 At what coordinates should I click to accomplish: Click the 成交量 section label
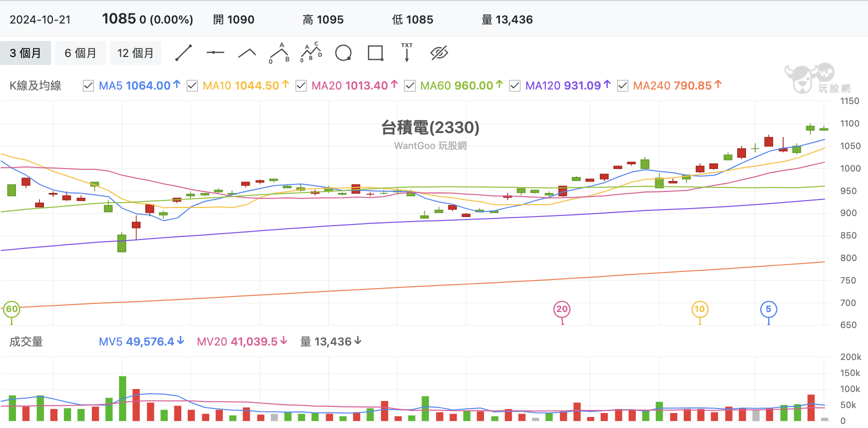click(26, 341)
